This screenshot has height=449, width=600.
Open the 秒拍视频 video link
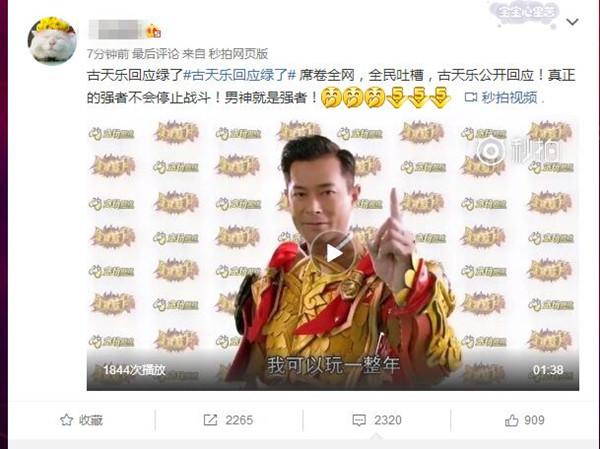(x=509, y=98)
